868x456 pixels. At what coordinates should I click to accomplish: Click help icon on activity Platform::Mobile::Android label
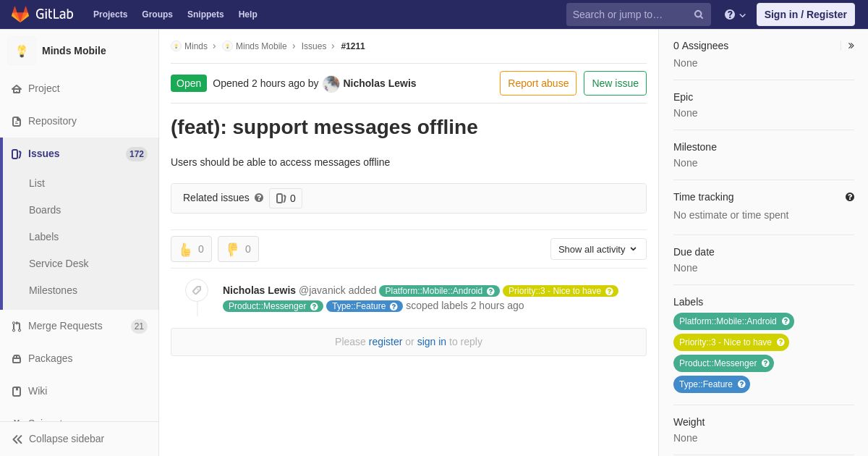(x=490, y=291)
